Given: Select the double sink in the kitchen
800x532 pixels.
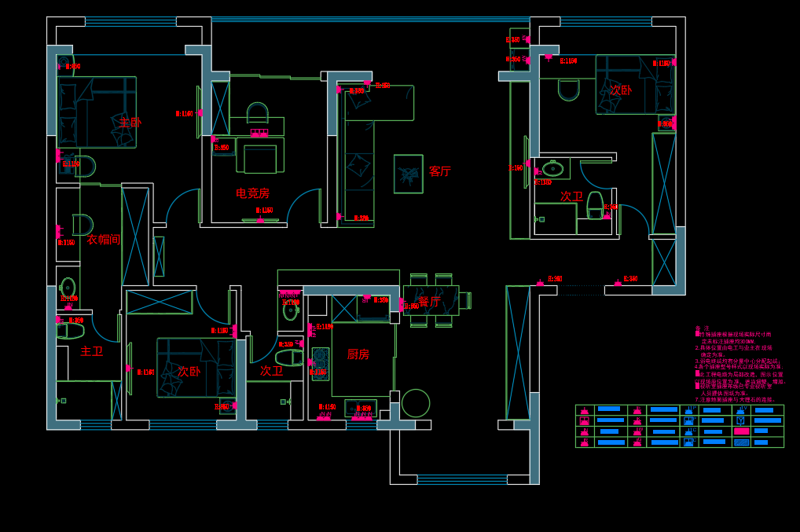Looking at the screenshot, I should (x=360, y=408).
